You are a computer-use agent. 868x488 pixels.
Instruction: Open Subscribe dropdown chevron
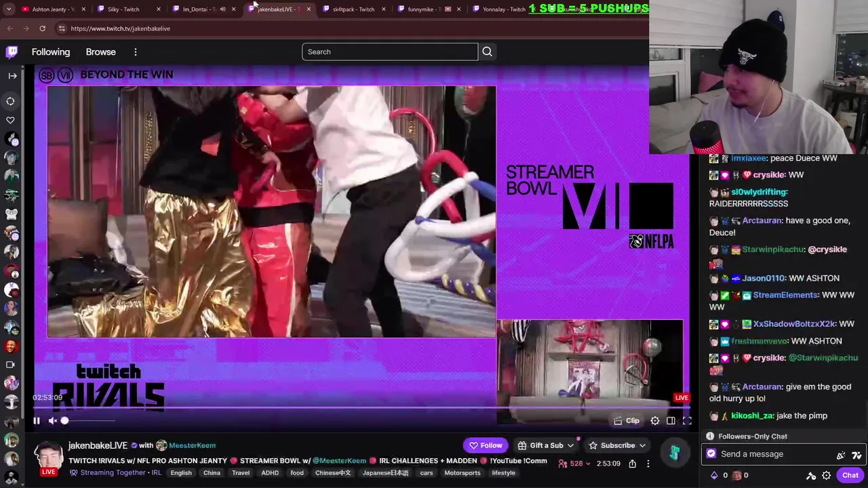pyautogui.click(x=642, y=445)
